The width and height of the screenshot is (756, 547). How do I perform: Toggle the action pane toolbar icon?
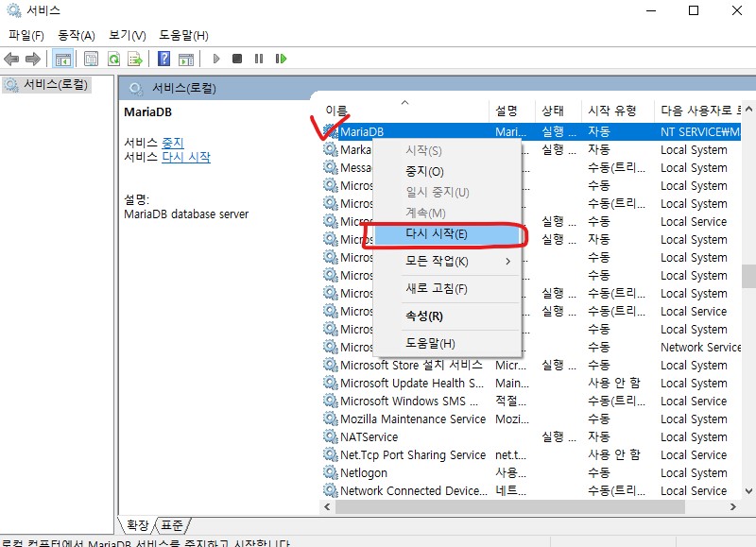pos(186,59)
